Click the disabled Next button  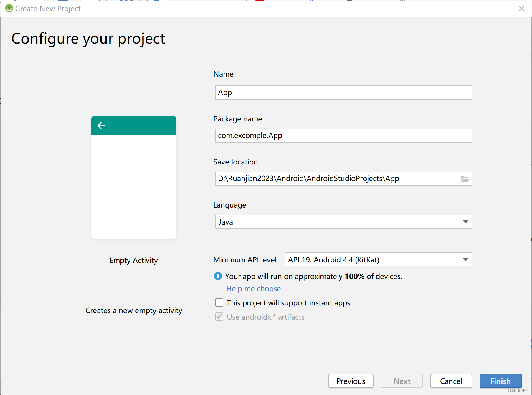tap(402, 381)
